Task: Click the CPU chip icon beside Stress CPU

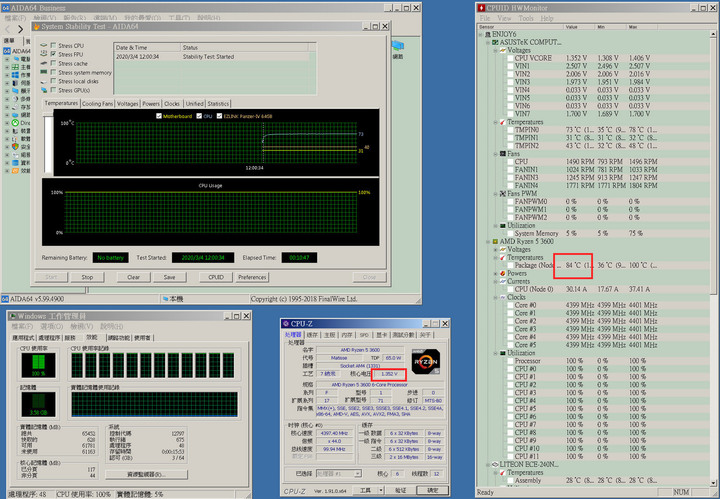Action: 44,45
